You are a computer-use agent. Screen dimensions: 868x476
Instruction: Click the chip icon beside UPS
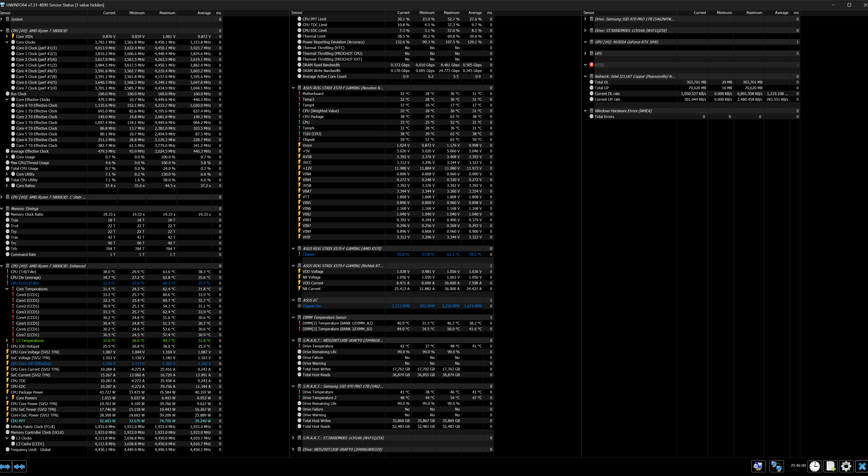pyautogui.click(x=591, y=53)
